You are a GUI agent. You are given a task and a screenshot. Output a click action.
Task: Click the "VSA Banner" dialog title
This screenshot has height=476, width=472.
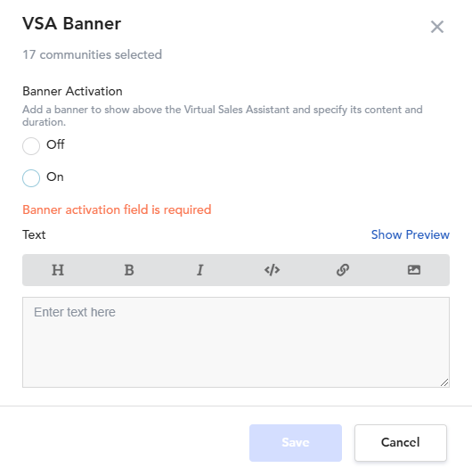pyautogui.click(x=71, y=23)
